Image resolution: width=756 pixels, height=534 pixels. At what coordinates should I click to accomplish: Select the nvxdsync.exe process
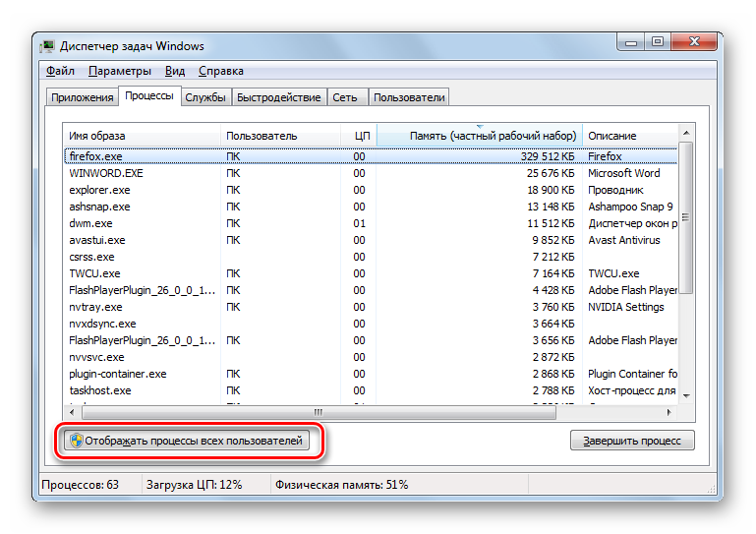click(371, 324)
